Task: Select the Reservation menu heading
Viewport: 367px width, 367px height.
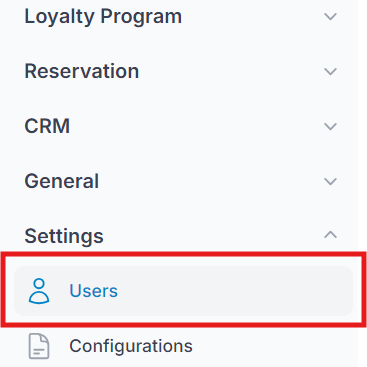Action: point(82,71)
